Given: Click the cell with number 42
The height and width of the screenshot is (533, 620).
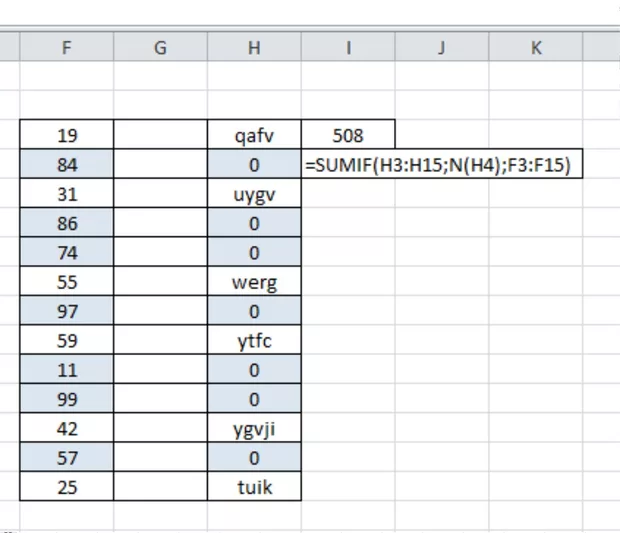Looking at the screenshot, I should 67,429.
